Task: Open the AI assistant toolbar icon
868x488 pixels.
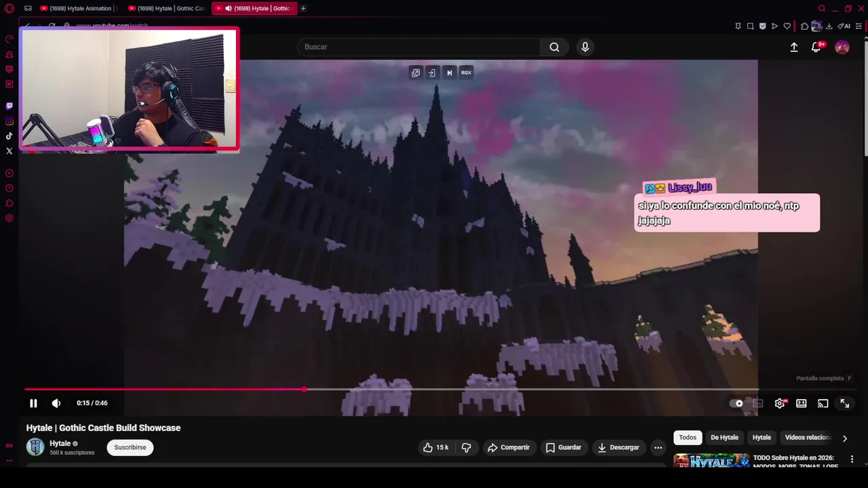Action: pos(844,26)
